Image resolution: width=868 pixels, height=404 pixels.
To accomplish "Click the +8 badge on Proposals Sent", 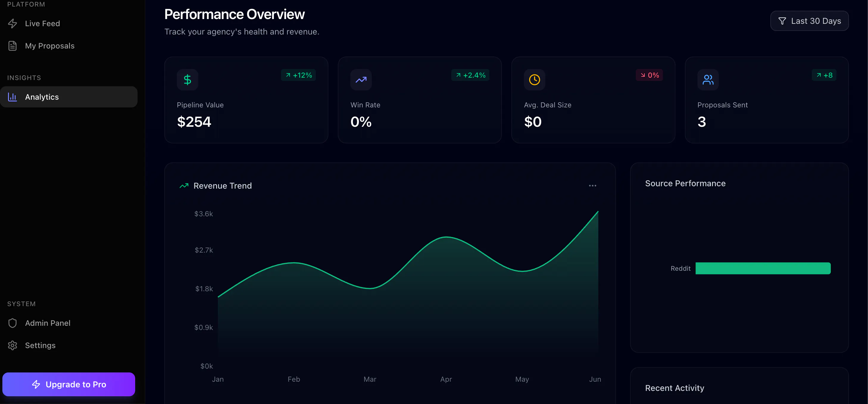I will pos(824,75).
